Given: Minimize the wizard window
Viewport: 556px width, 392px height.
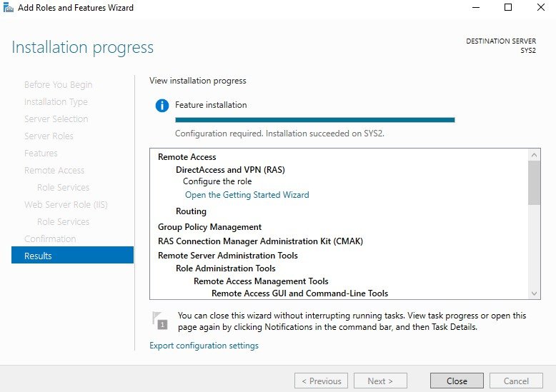Looking at the screenshot, I should click(x=476, y=7).
